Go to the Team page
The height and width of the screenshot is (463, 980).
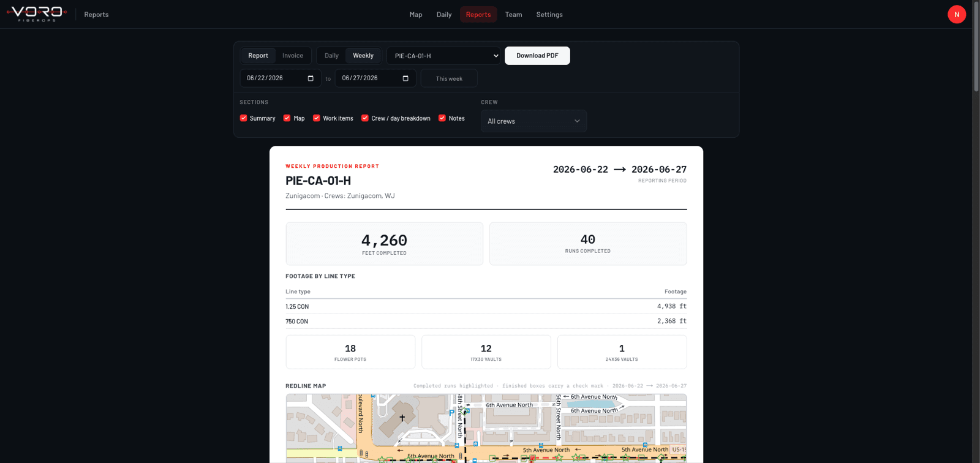coord(513,14)
